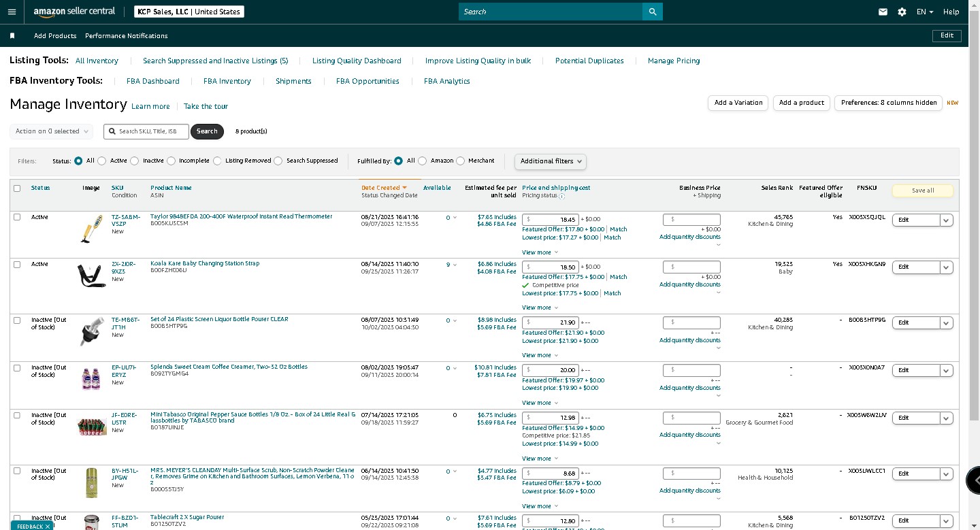
Task: Close the Feedback tab
Action: [47, 527]
